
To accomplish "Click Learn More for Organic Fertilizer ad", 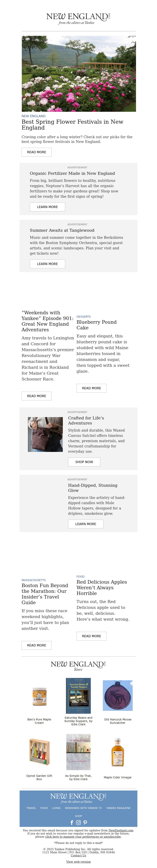I will click(47, 207).
